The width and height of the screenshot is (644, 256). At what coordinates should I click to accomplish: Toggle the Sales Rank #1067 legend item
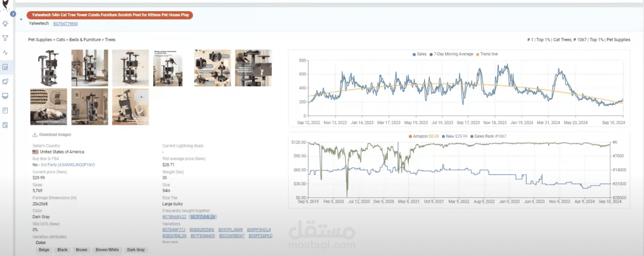coord(488,136)
